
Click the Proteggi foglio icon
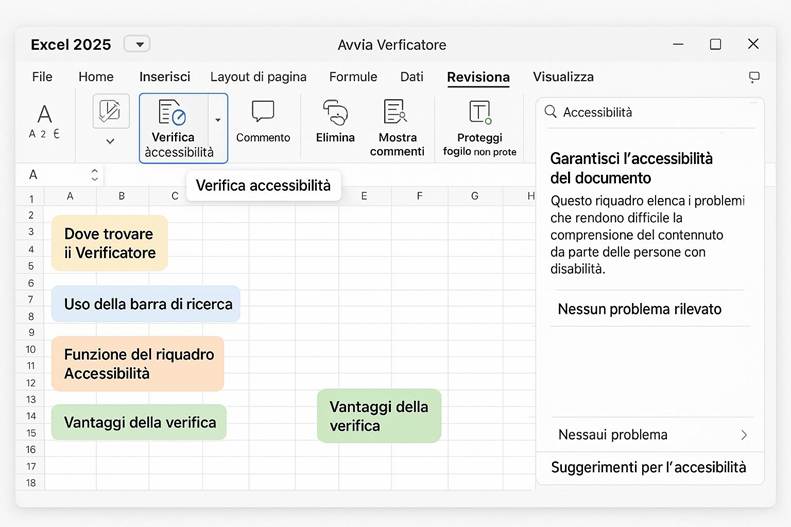point(480,112)
